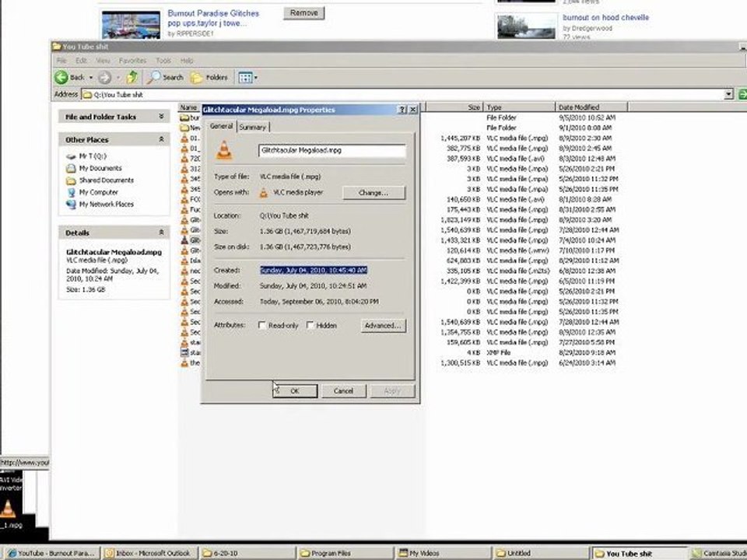Click the dialog's question mark help icon
Viewport: 747px width, 560px height.
pos(402,110)
